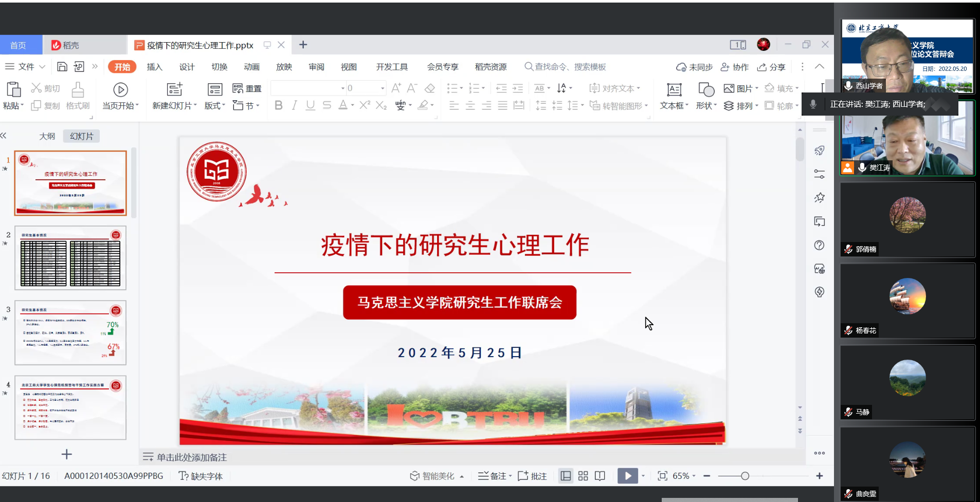Toggle italic text formatting
This screenshot has height=502, width=980.
click(x=294, y=105)
